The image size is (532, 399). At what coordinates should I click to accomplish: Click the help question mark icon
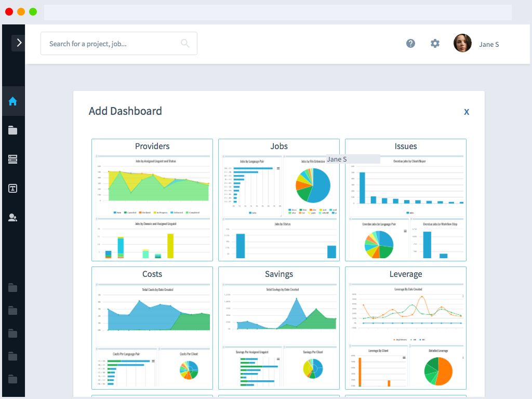click(410, 44)
